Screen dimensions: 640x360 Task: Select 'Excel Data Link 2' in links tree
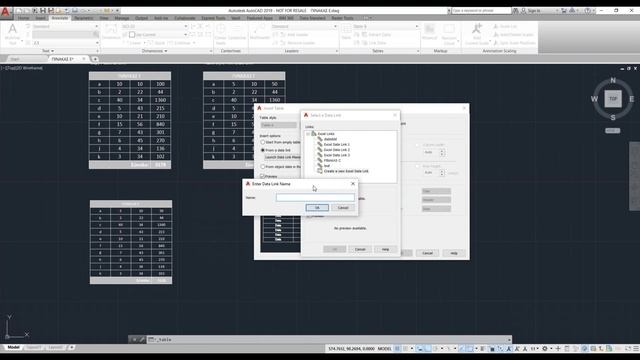pos(337,150)
